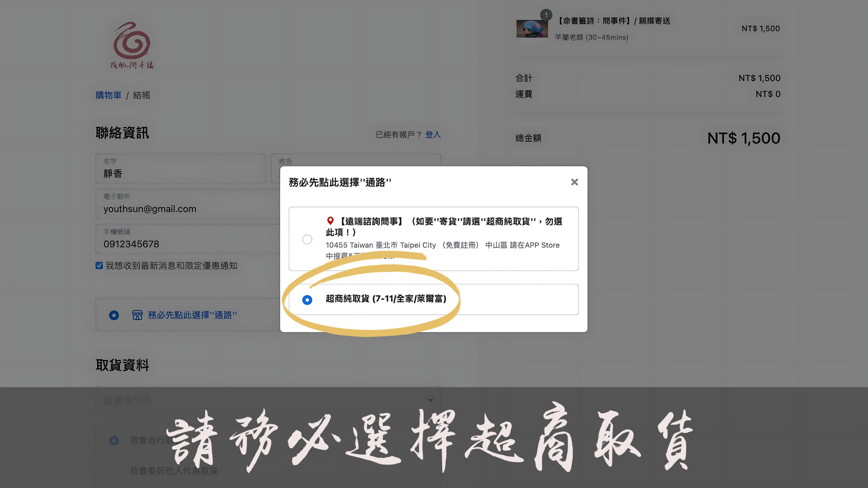Image resolution: width=868 pixels, height=488 pixels.
Task: Click the 【命書籤詩：問事件】 product title
Action: tap(613, 21)
